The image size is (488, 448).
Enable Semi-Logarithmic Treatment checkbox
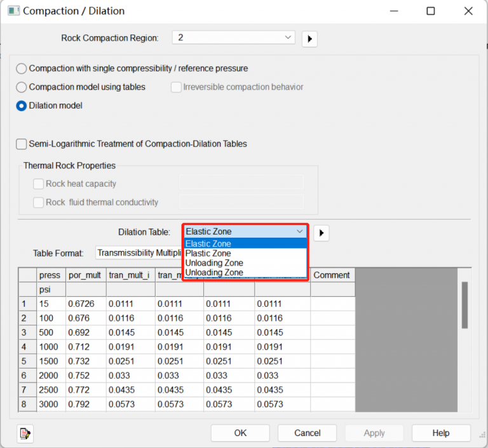point(22,144)
